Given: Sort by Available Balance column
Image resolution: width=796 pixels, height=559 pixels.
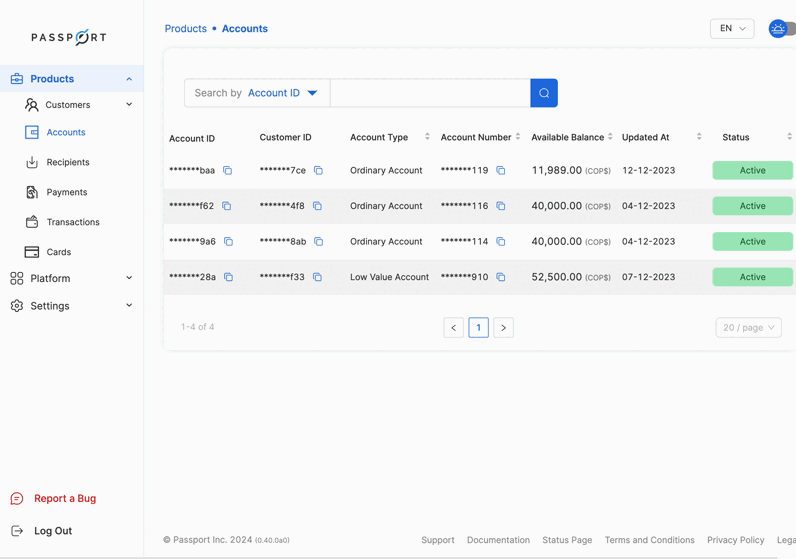Looking at the screenshot, I should [x=610, y=137].
